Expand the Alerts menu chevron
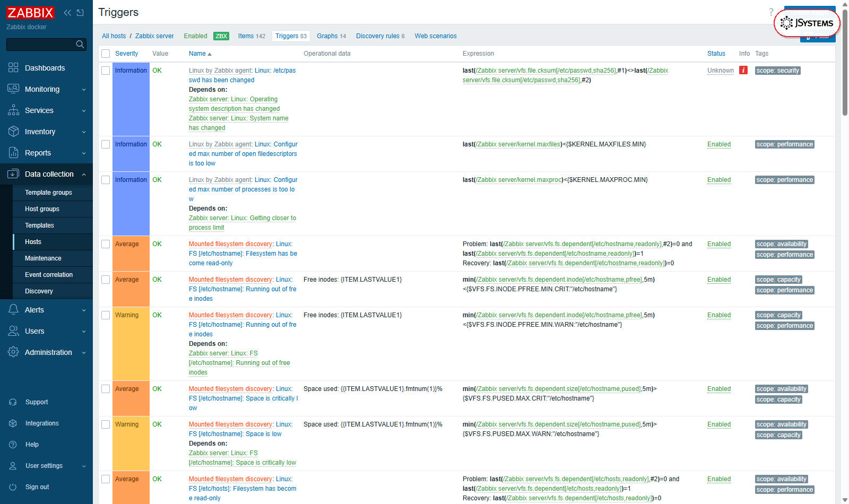The height and width of the screenshot is (504, 849). coord(84,310)
